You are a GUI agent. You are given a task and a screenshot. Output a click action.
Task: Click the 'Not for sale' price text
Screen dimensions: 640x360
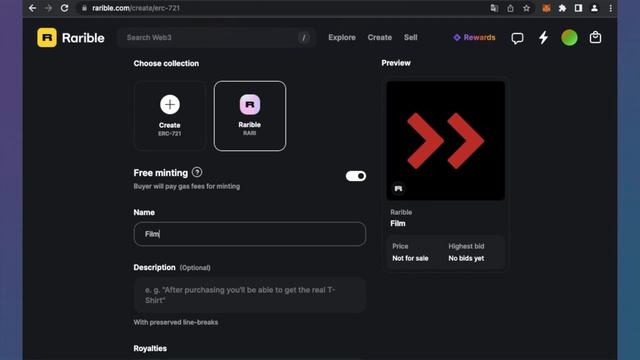(x=410, y=258)
